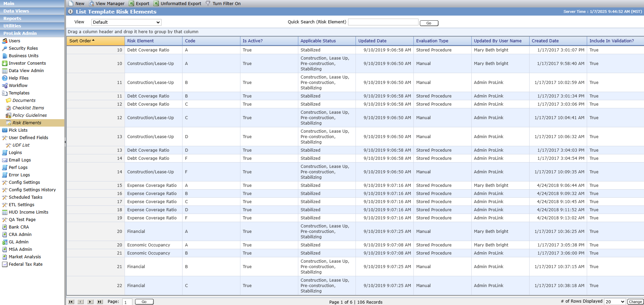Open View Manager via its icon
Viewport: 644px width, 305px height.
(91, 3)
